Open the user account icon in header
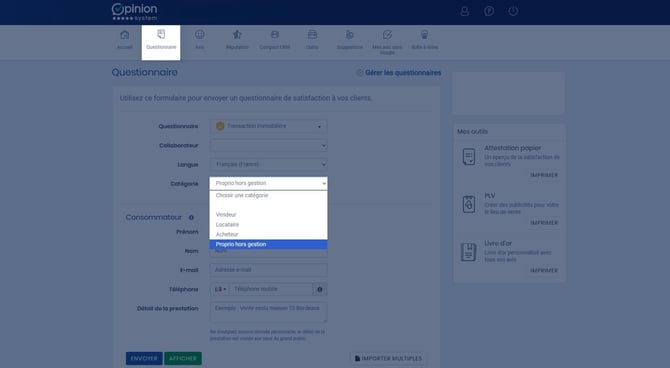670x368 pixels. coord(464,12)
